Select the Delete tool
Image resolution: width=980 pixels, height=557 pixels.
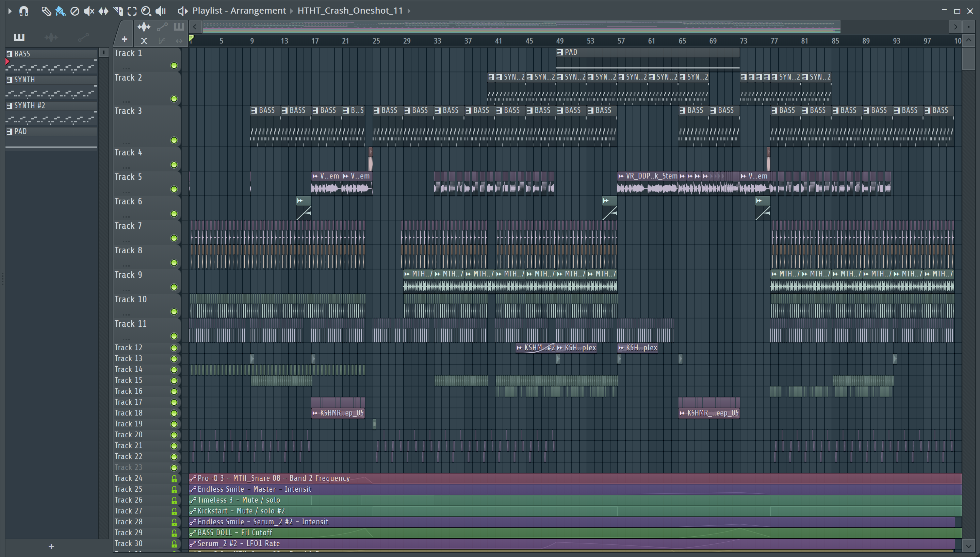pyautogui.click(x=75, y=11)
